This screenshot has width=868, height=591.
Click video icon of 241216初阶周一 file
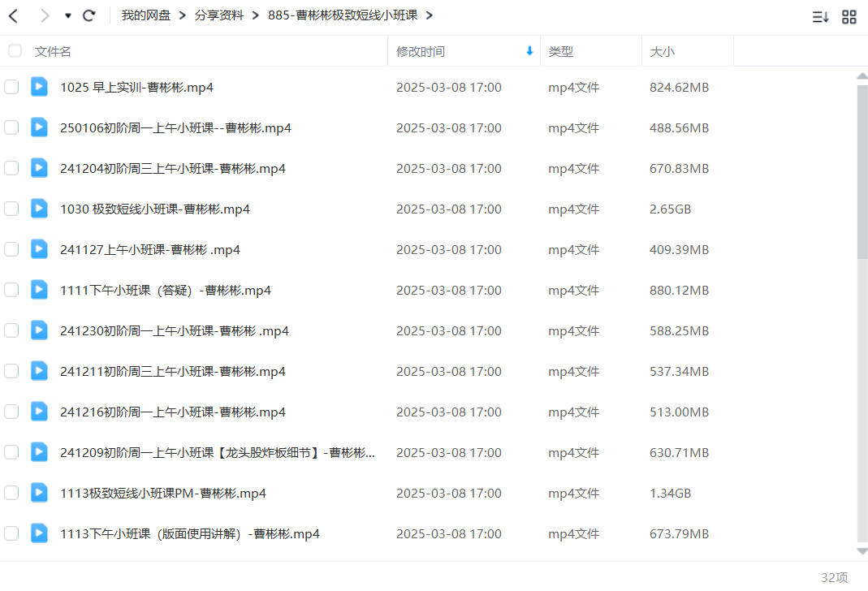tap(39, 411)
